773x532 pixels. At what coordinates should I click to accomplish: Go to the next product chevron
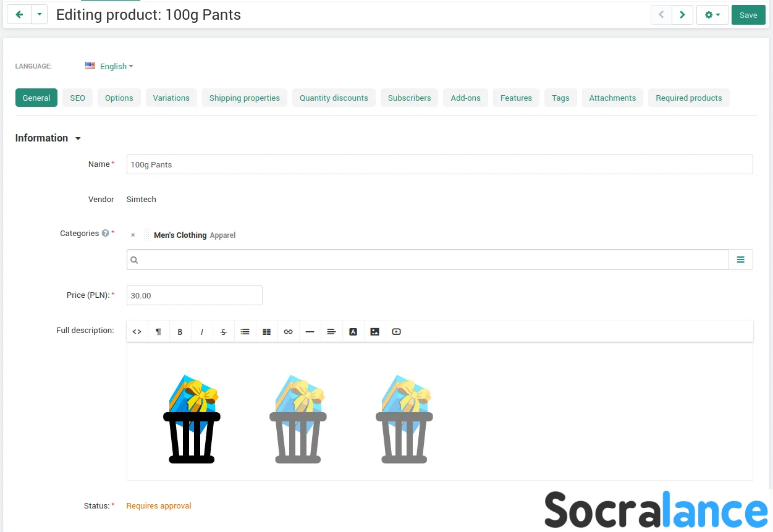pos(682,15)
